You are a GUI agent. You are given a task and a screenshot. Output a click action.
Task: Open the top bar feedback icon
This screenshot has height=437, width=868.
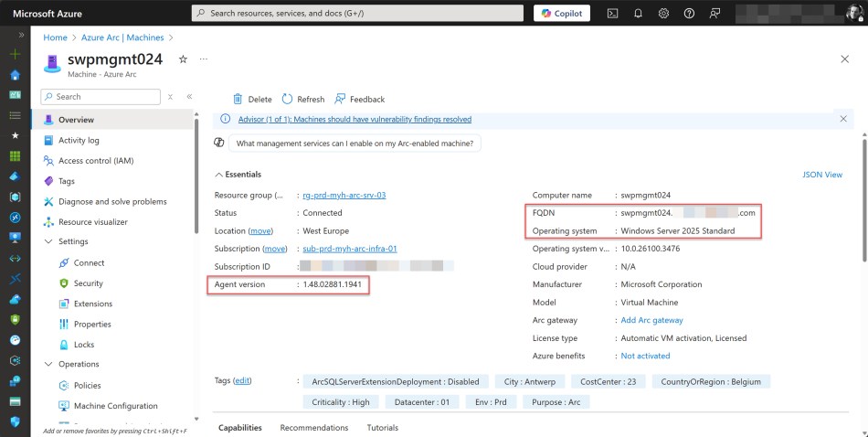click(x=715, y=14)
